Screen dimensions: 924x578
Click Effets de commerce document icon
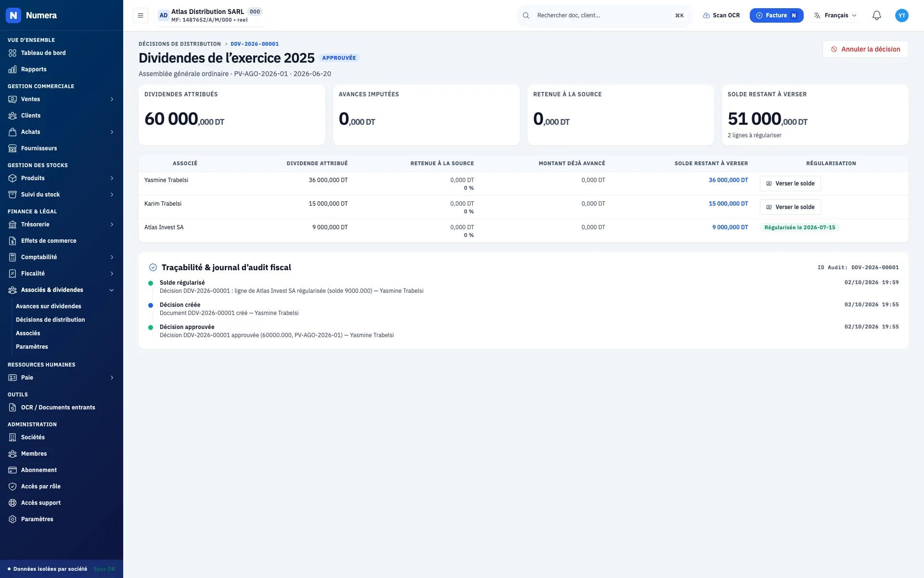coord(13,241)
